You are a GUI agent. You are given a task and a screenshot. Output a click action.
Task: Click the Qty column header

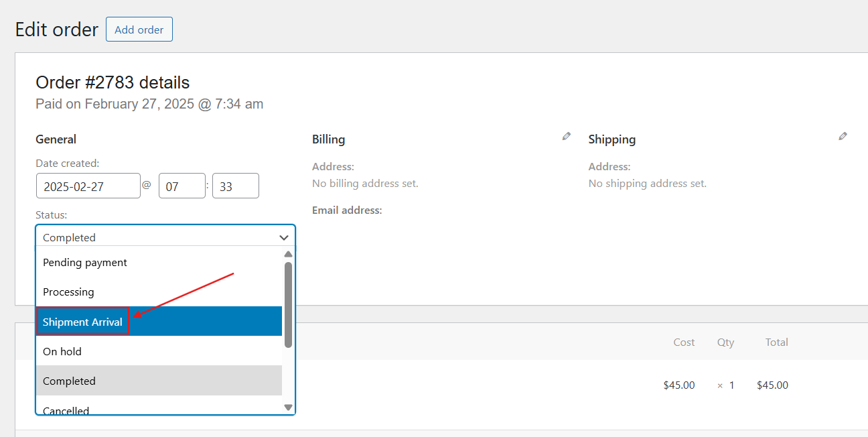725,342
